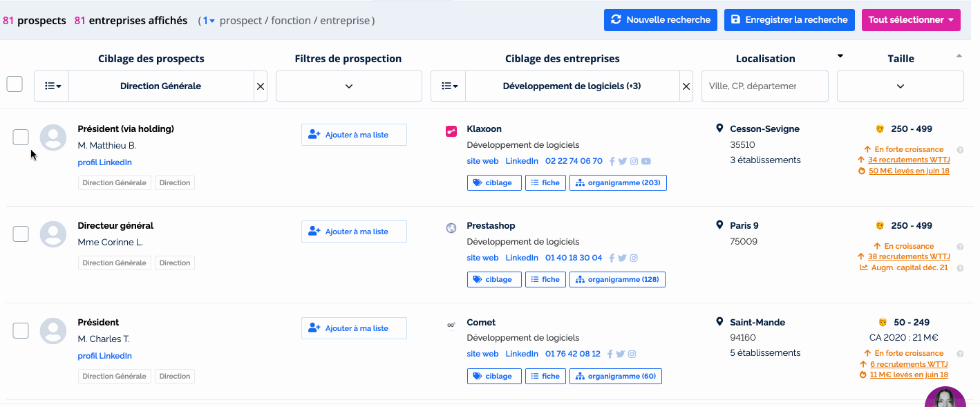Add M. Charles T. to my list

(x=354, y=328)
